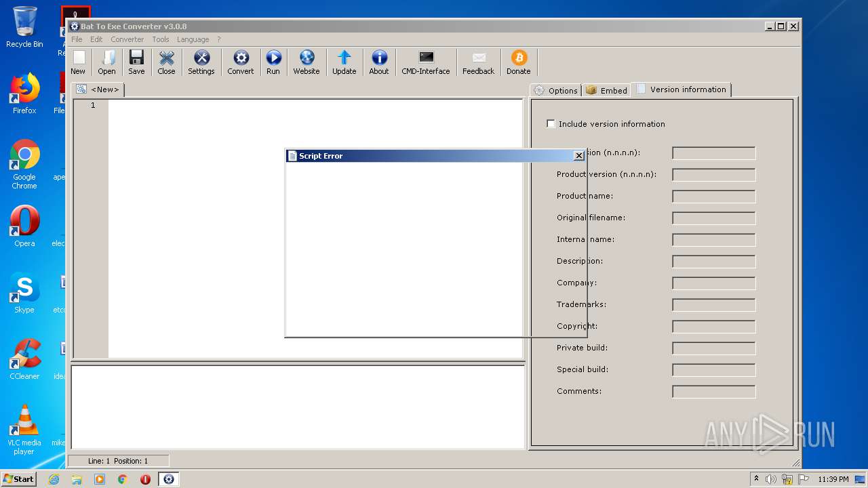Screen dimensions: 868x488
Task: Close current script with Close icon
Action: coord(166,62)
